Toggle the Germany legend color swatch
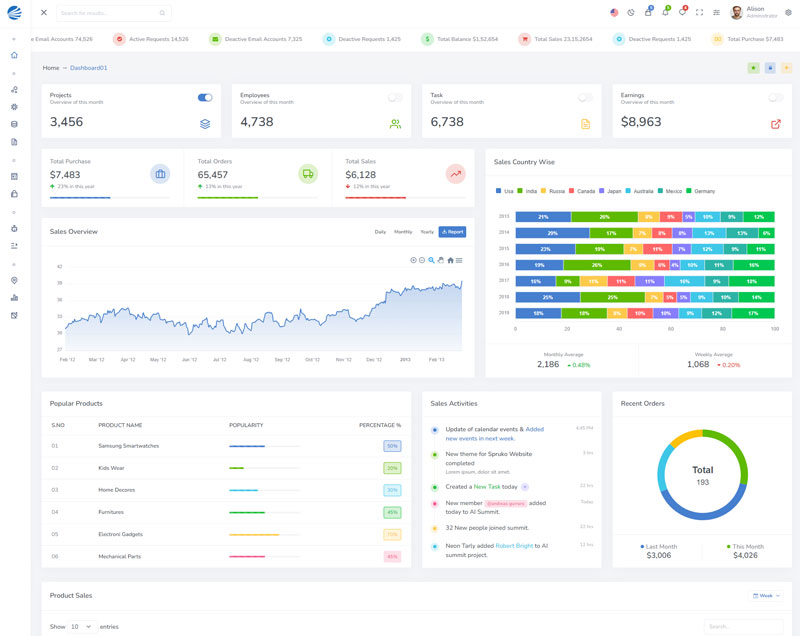Viewport: 800px width, 636px height. [687, 191]
